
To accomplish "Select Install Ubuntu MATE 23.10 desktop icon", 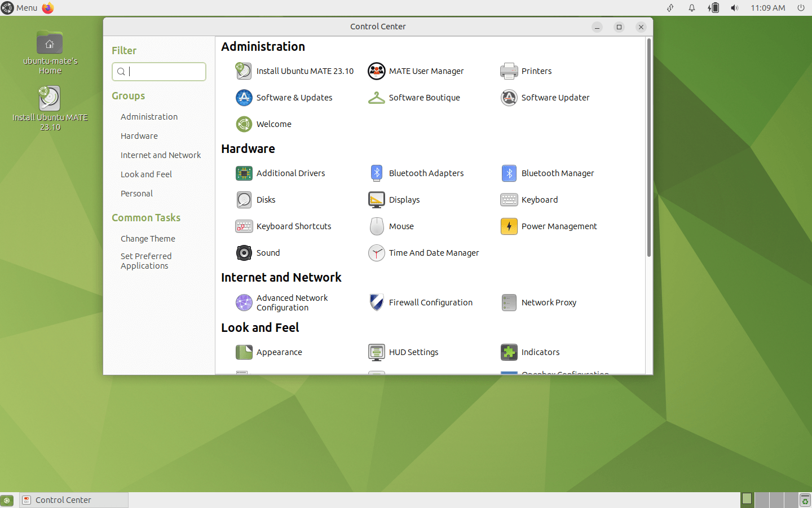I will tap(50, 108).
